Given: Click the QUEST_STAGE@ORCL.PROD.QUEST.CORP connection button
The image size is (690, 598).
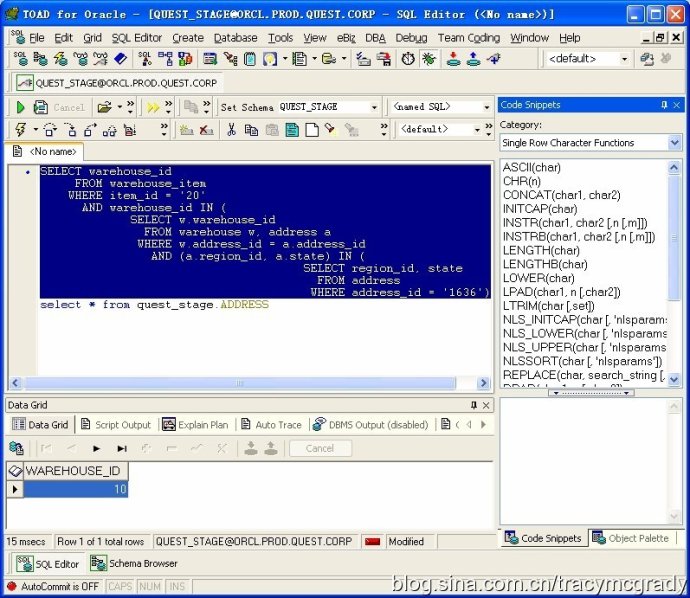Looking at the screenshot, I should coord(117,83).
